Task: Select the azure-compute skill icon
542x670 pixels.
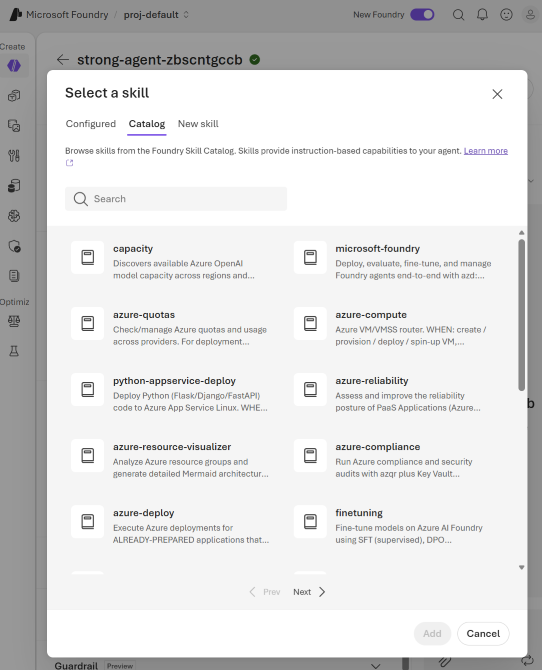Action: (310, 323)
